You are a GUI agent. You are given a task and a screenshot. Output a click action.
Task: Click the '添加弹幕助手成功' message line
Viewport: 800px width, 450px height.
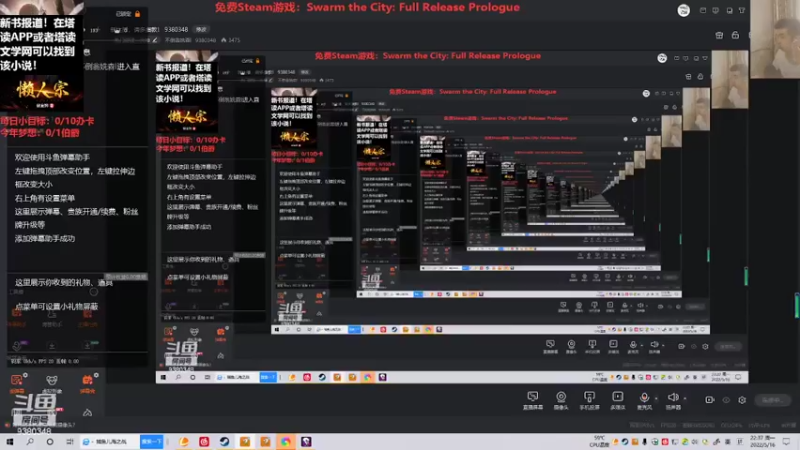[x=45, y=238]
